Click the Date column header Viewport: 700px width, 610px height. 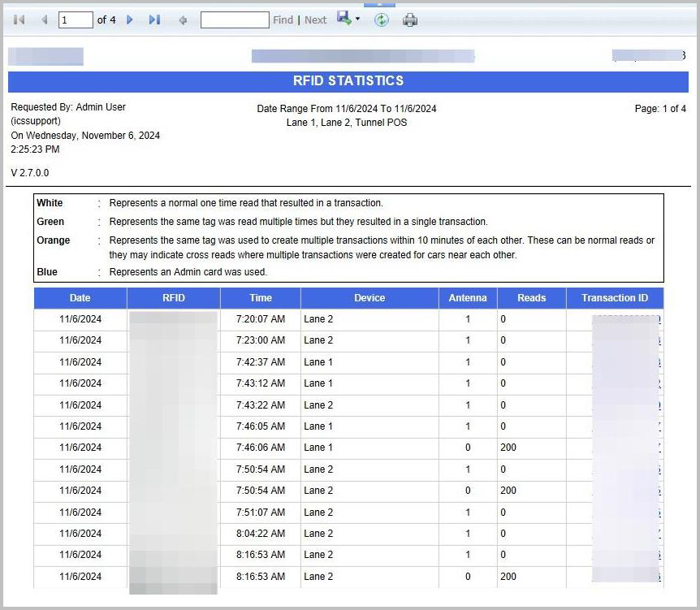(80, 298)
